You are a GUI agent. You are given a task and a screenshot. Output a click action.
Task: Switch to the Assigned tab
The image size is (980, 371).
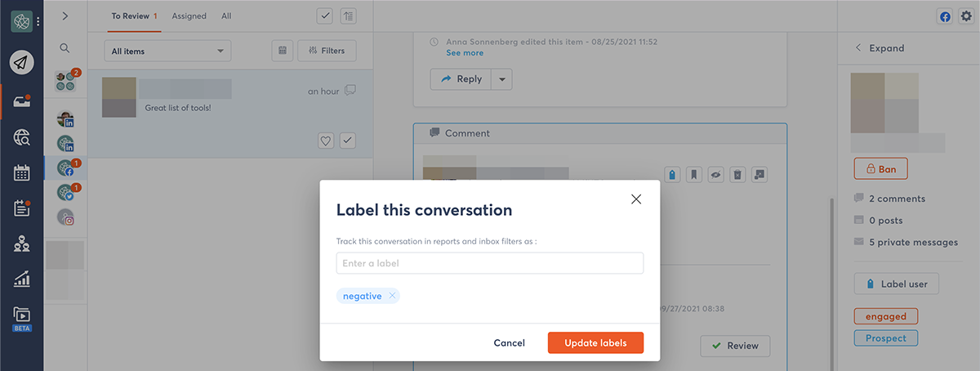click(x=189, y=16)
